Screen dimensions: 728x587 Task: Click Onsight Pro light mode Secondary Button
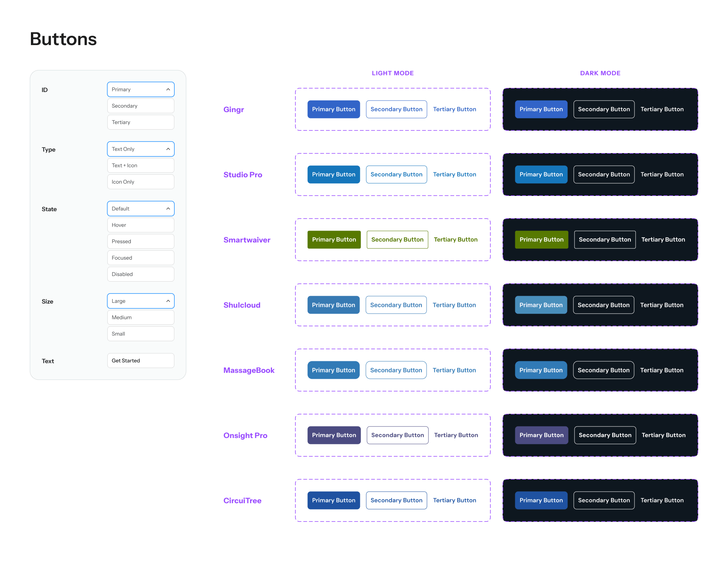click(x=398, y=435)
